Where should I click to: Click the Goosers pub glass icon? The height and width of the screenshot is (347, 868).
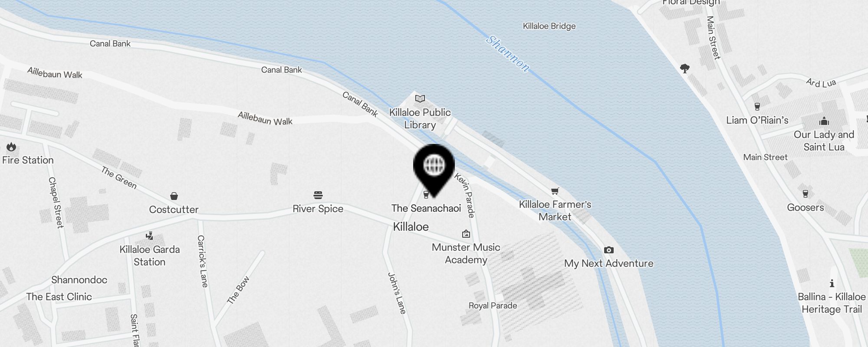click(x=806, y=194)
